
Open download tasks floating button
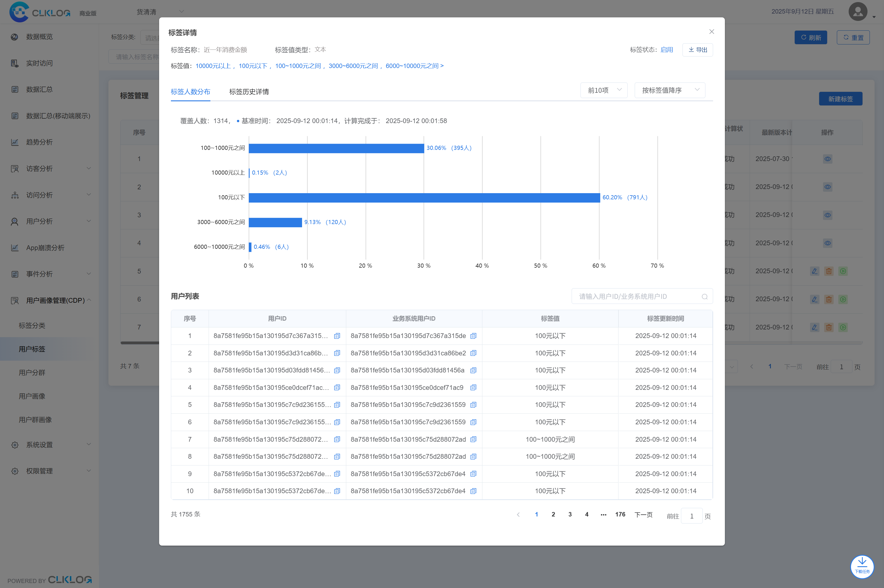[862, 566]
